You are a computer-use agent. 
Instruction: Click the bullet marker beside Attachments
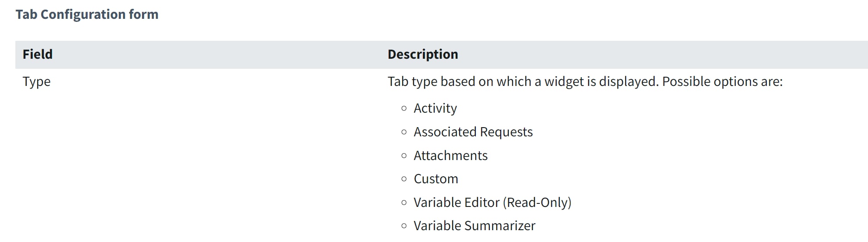point(404,156)
